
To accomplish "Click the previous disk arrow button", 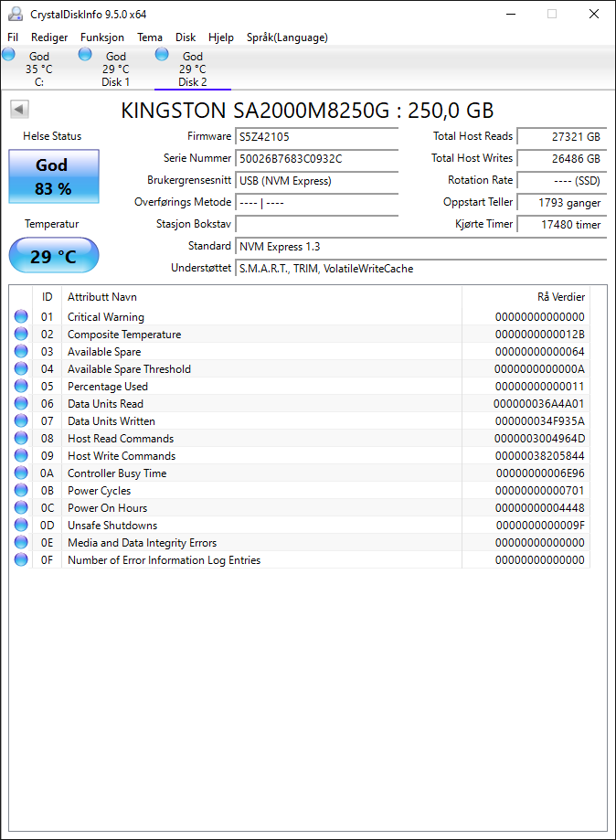I will point(19,110).
